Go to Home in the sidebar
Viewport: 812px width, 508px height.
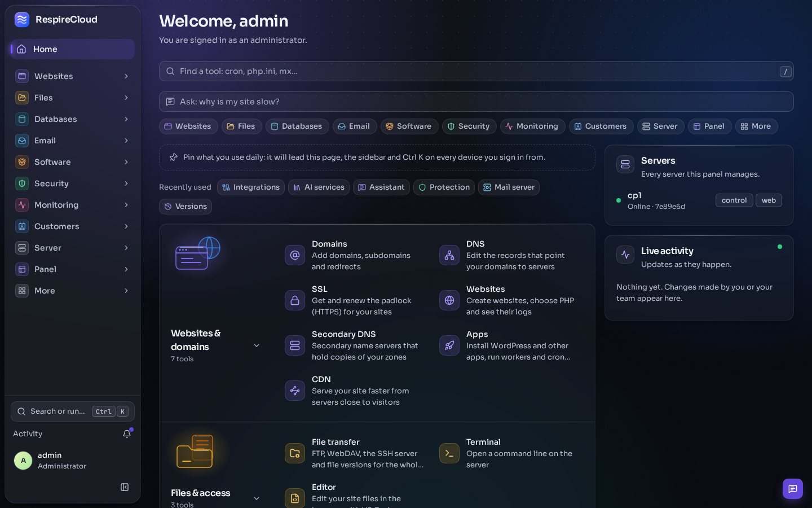73,49
